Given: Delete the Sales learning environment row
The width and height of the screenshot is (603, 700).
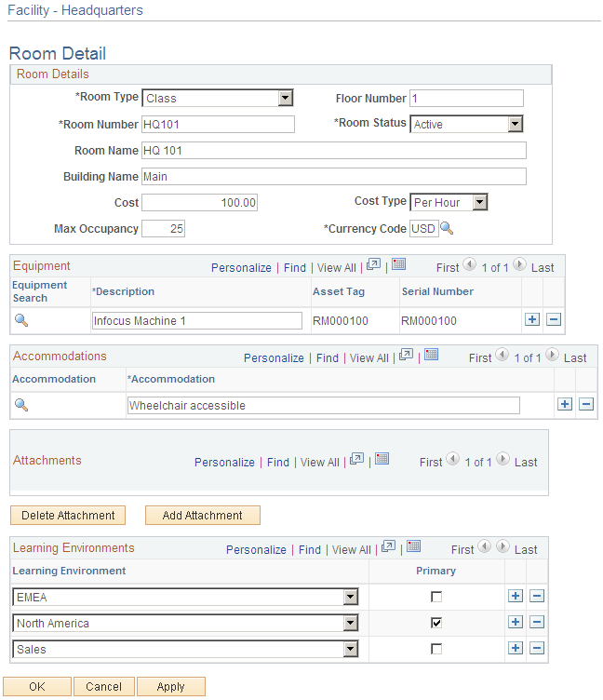Looking at the screenshot, I should [537, 648].
